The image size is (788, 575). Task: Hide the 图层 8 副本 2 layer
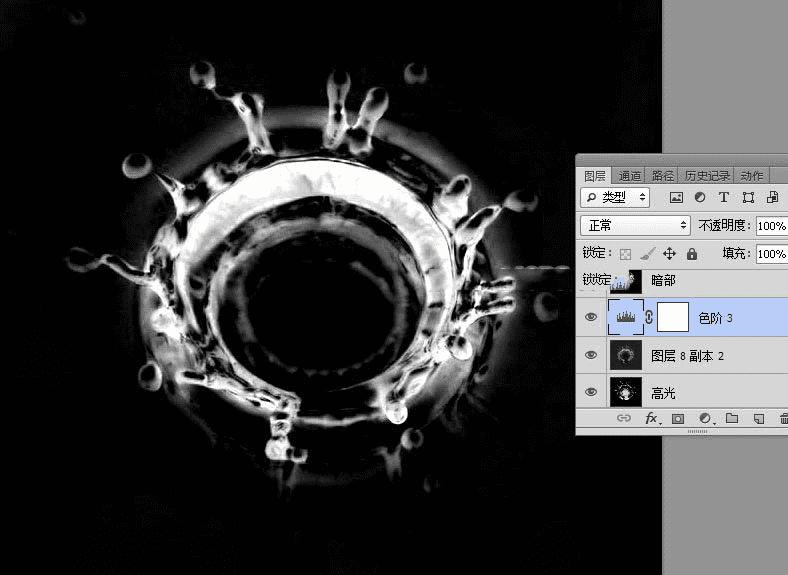click(591, 355)
